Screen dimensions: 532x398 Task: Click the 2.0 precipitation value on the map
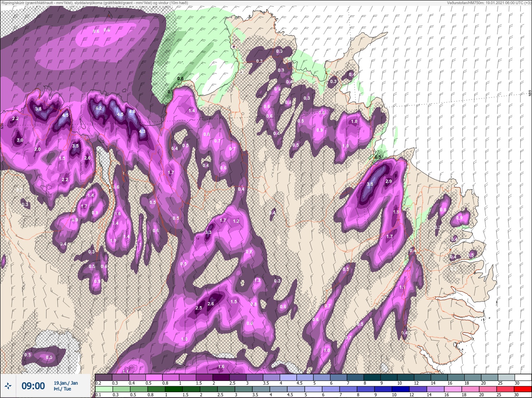pos(37,150)
